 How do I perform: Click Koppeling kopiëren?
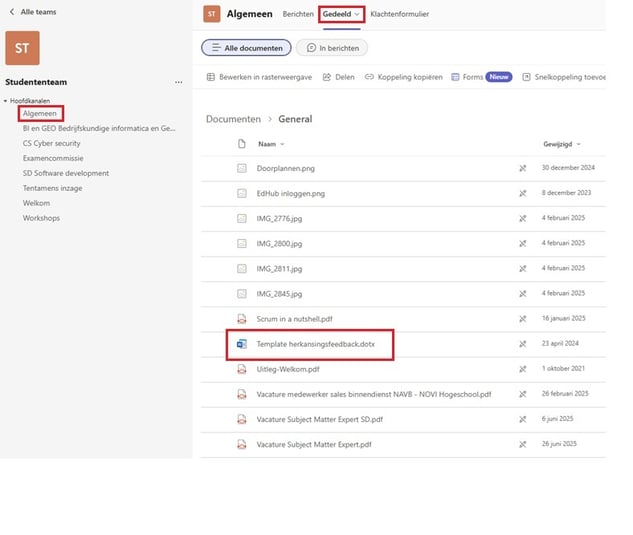pos(403,77)
